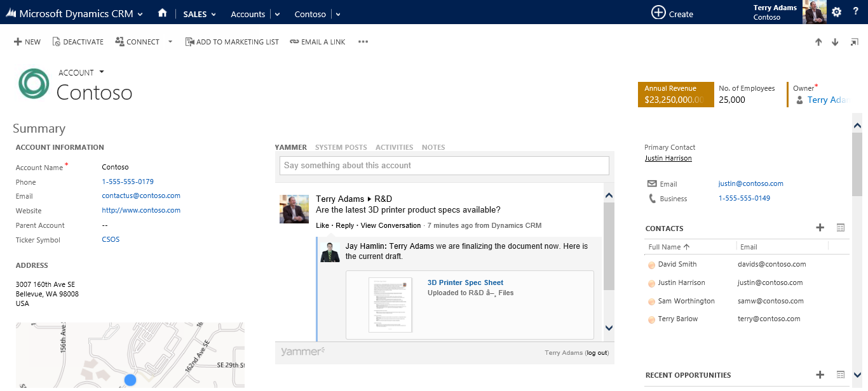Go to previous record up arrow
868x391 pixels.
(818, 42)
